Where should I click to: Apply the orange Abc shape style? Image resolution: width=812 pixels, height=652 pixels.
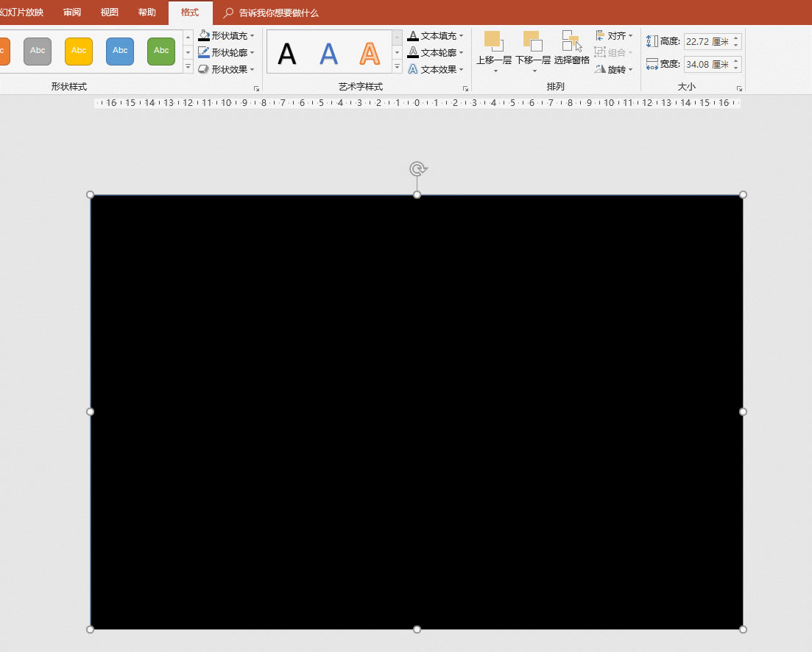(4, 51)
